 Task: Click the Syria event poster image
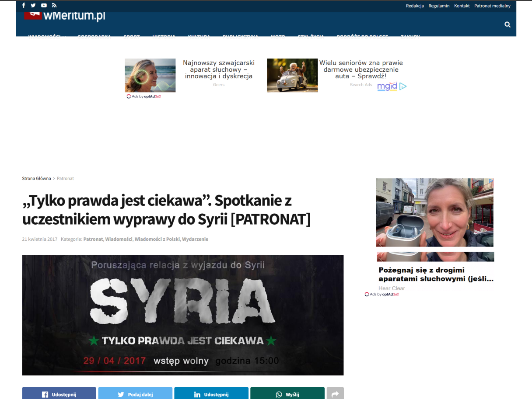pos(182,315)
